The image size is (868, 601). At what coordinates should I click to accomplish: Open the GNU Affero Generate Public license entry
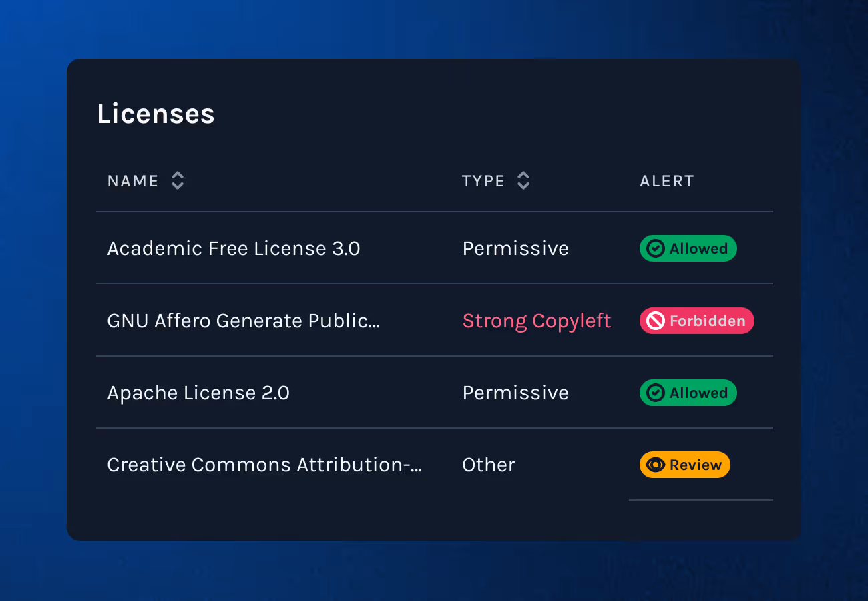pos(243,321)
